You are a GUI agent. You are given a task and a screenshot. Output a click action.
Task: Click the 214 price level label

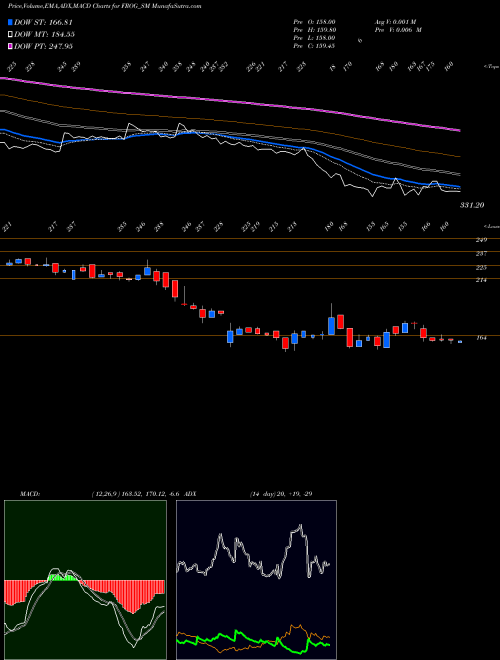(481, 280)
